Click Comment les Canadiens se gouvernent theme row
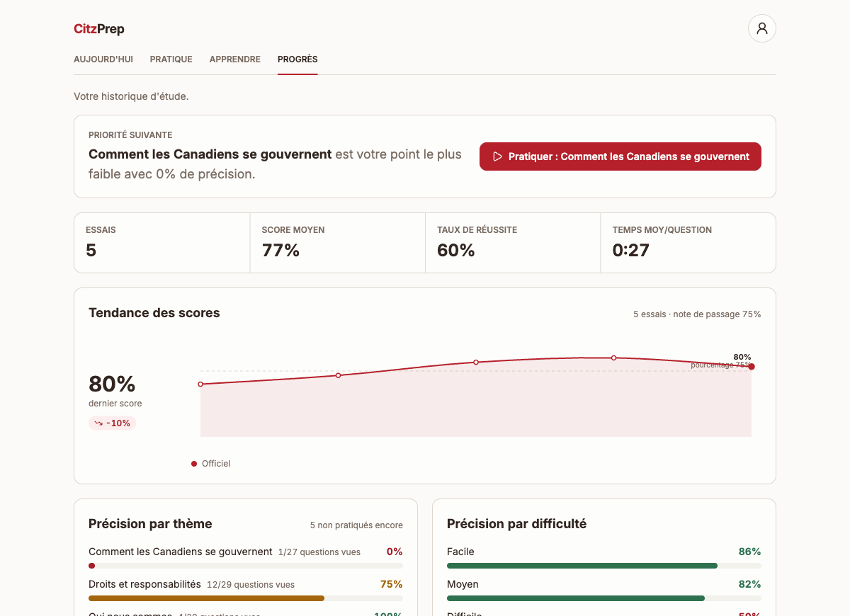The image size is (850, 616). click(246, 559)
